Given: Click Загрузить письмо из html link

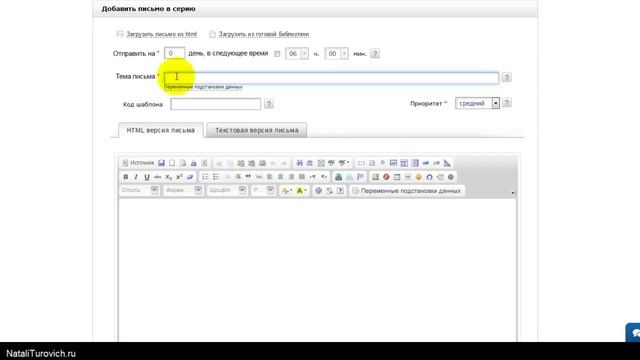Looking at the screenshot, I should point(161,34).
